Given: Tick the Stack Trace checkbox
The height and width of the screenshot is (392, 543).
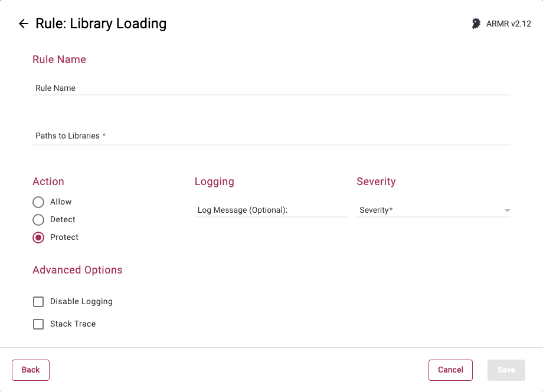Looking at the screenshot, I should 38,324.
